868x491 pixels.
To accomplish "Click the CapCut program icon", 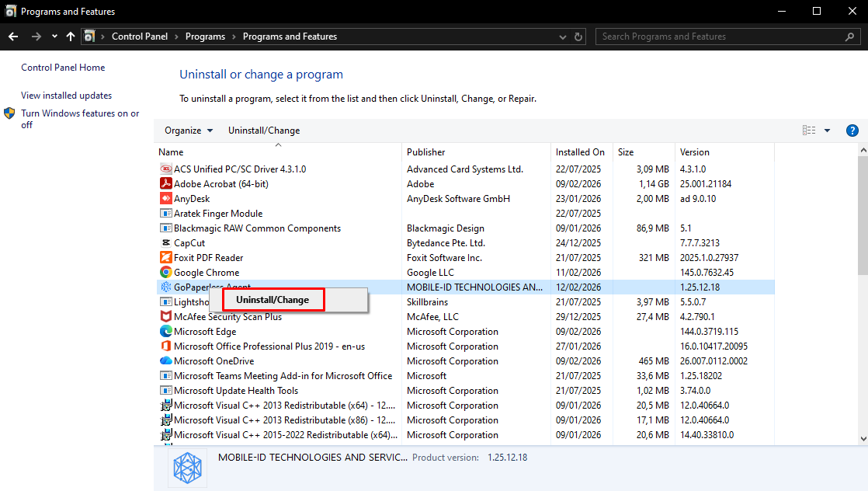I will pyautogui.click(x=165, y=242).
